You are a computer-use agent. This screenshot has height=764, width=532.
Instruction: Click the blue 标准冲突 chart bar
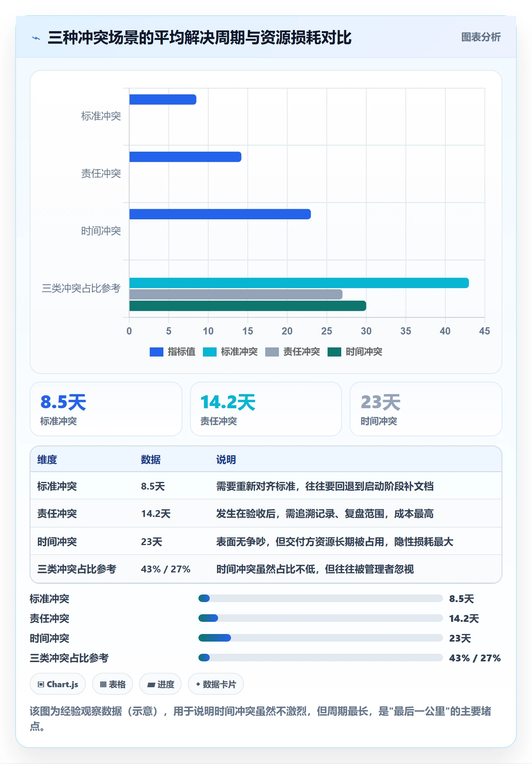click(163, 100)
